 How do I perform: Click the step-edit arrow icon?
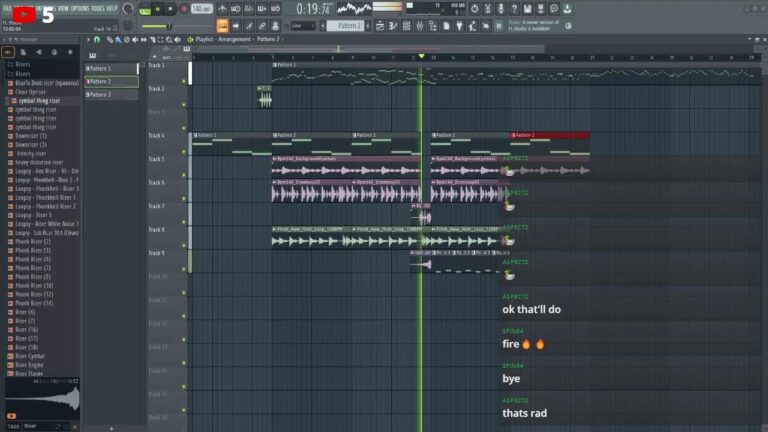pyautogui.click(x=236, y=26)
